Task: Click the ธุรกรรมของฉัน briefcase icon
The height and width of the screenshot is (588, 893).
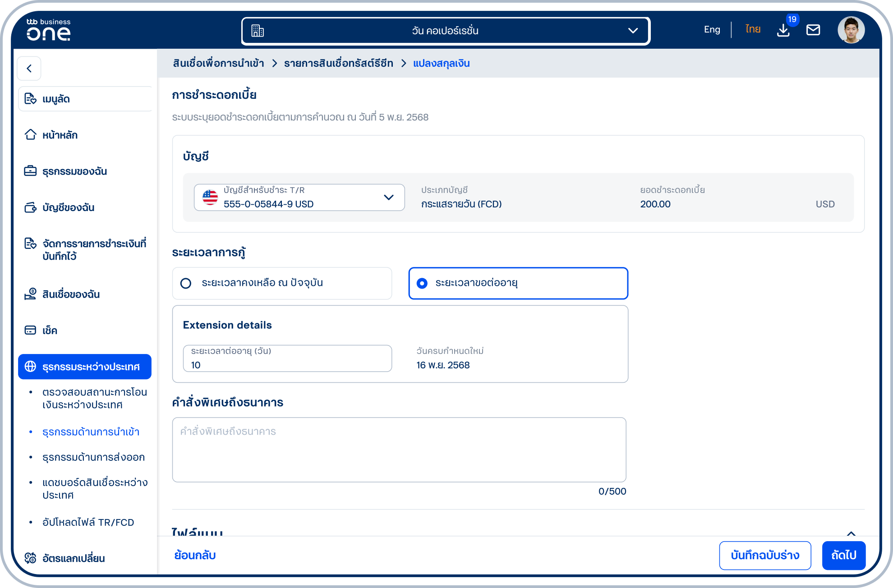Action: pyautogui.click(x=30, y=171)
